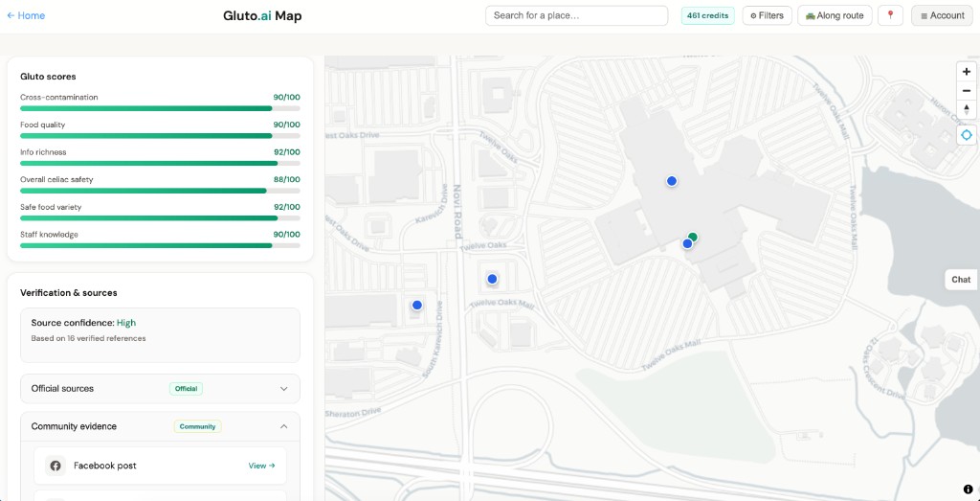Select the green map marker

click(x=693, y=237)
